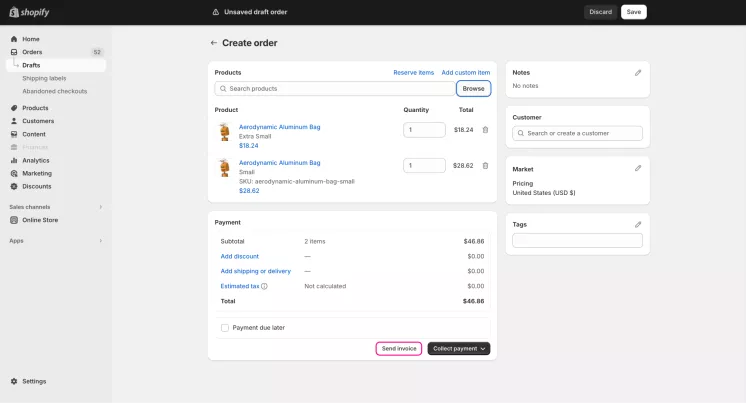This screenshot has width=746, height=403.
Task: Discard the draft order
Action: point(600,12)
